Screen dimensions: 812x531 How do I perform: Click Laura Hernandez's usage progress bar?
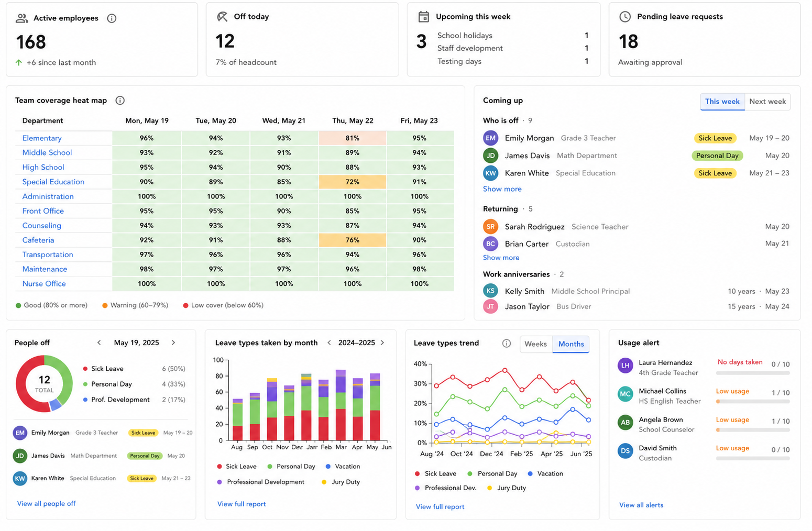pos(753,373)
